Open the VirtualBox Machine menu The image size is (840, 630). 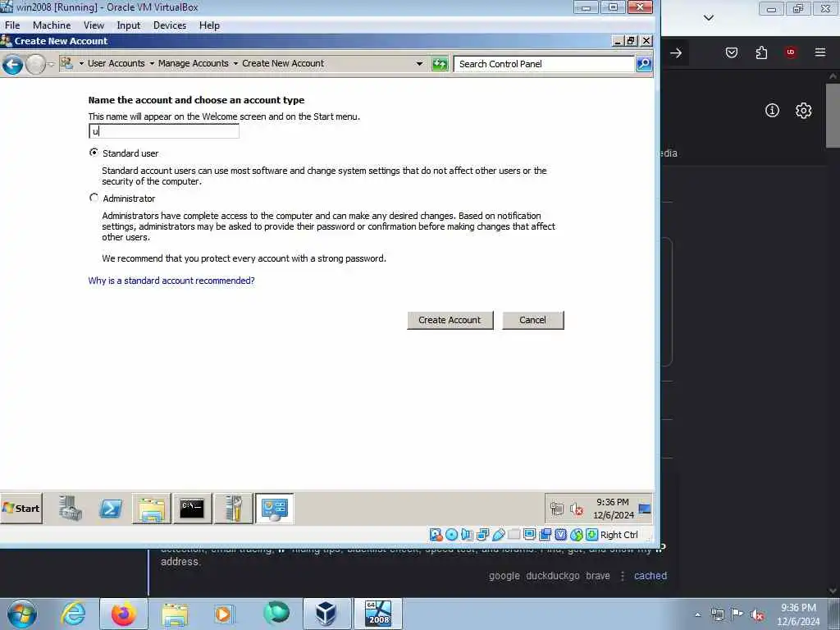(x=52, y=25)
